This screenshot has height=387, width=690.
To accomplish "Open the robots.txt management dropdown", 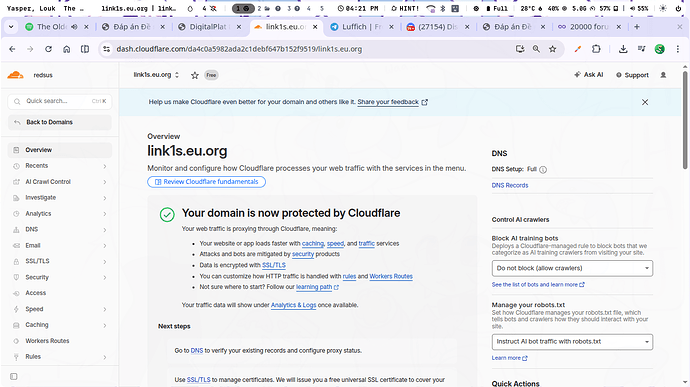I will coord(572,342).
